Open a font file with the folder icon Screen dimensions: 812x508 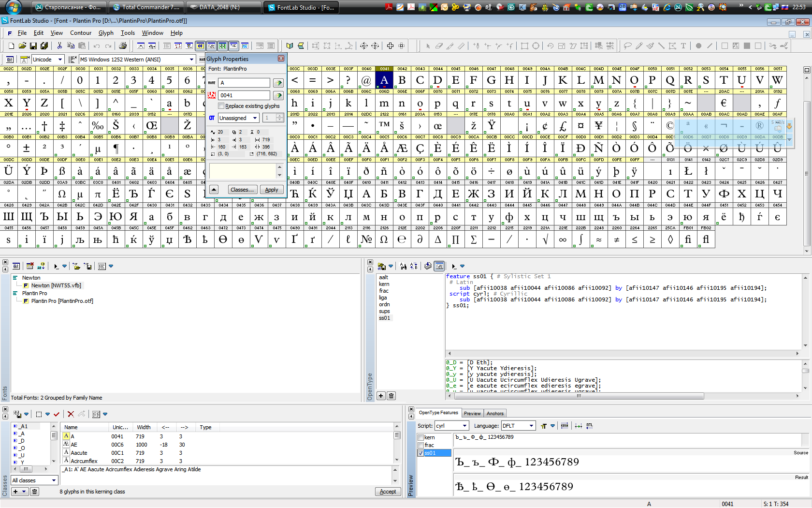22,45
